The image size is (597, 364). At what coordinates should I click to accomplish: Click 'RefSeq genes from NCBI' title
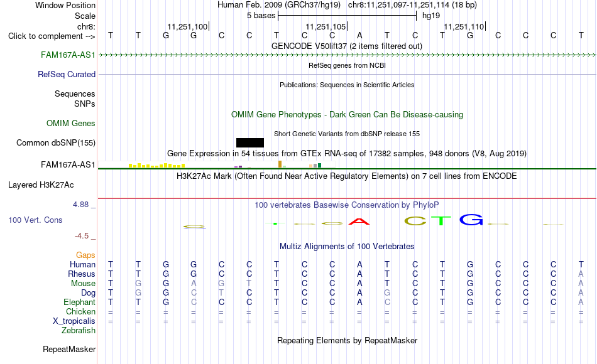pos(347,65)
